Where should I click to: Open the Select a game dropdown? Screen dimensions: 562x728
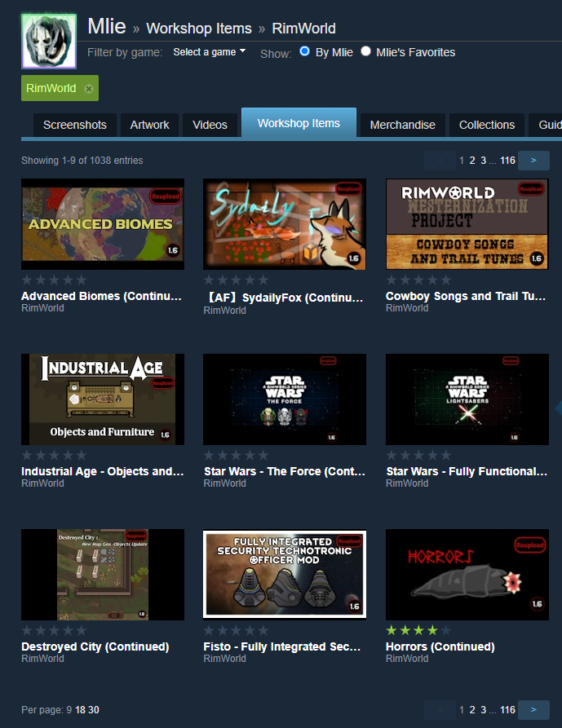[x=209, y=52]
